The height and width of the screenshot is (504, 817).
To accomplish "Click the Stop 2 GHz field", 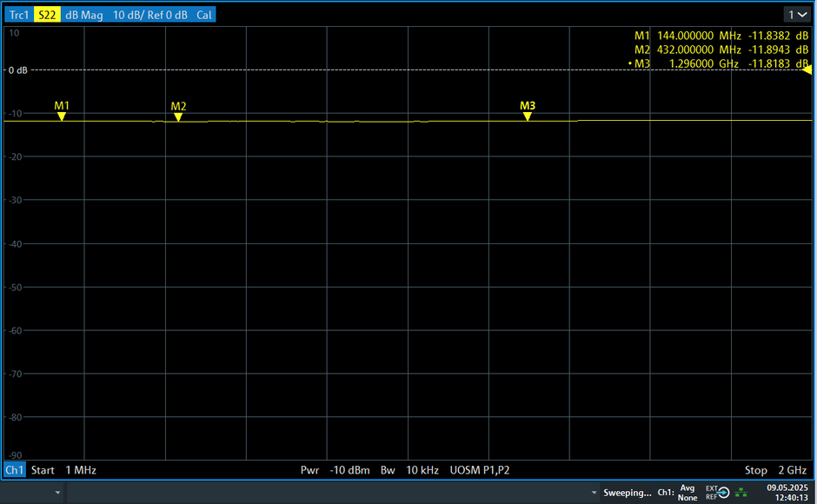I will click(x=776, y=469).
